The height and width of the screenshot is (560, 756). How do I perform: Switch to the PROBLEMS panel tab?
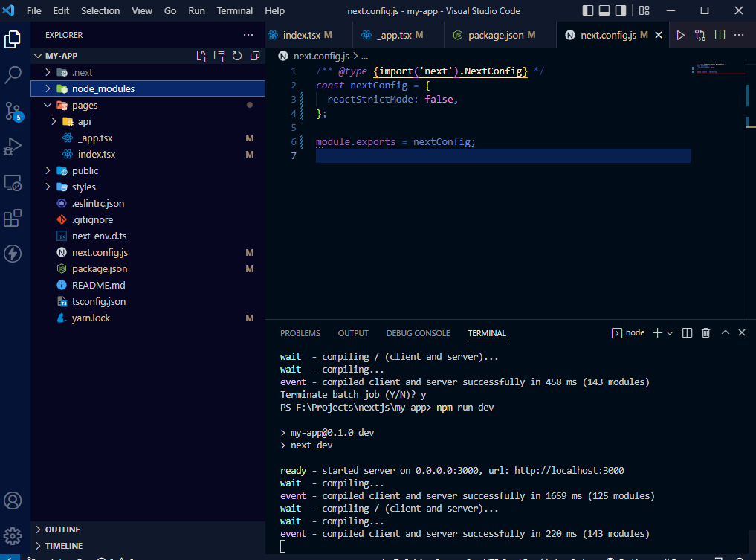[x=300, y=333]
